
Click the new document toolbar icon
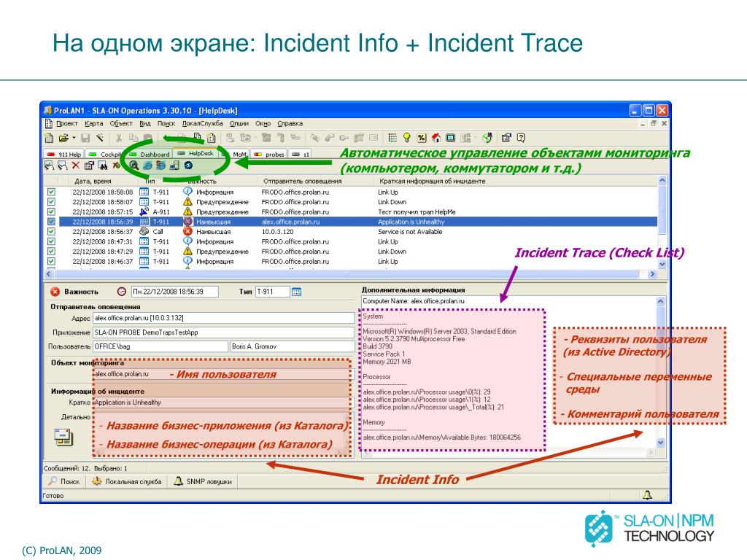click(x=49, y=138)
